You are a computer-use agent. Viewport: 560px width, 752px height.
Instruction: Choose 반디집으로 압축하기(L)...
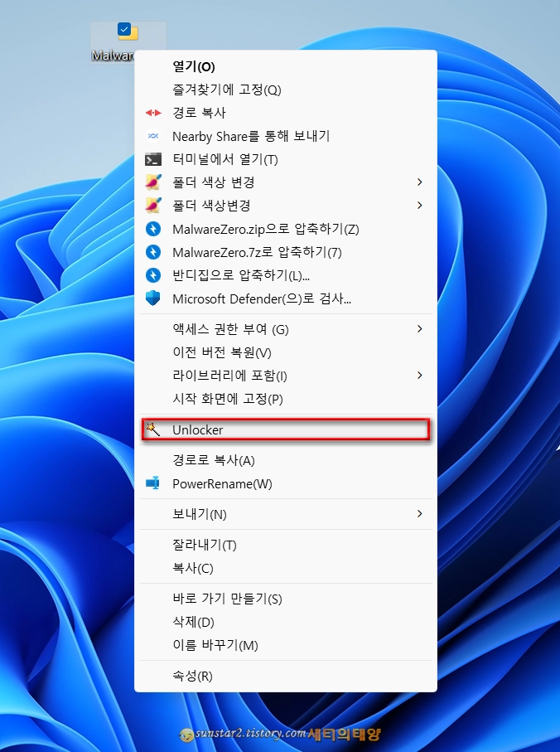[286, 274]
